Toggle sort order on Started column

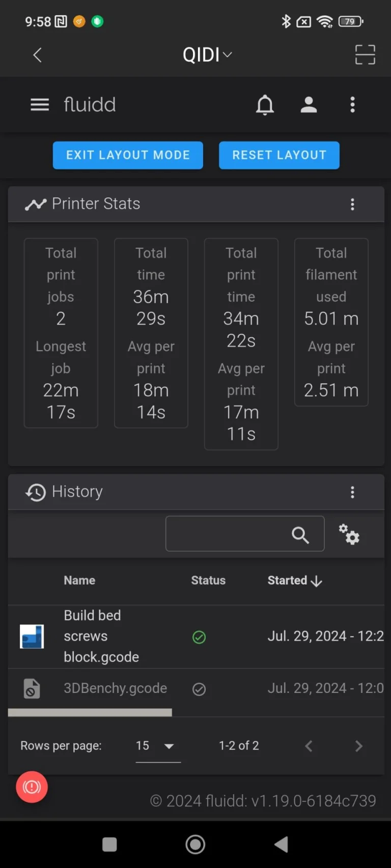coord(295,581)
